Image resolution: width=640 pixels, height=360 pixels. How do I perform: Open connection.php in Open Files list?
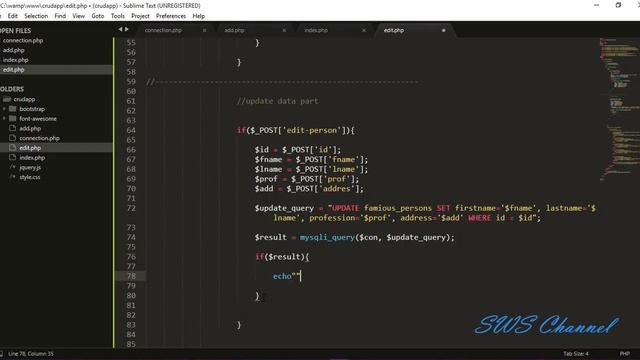click(x=23, y=40)
